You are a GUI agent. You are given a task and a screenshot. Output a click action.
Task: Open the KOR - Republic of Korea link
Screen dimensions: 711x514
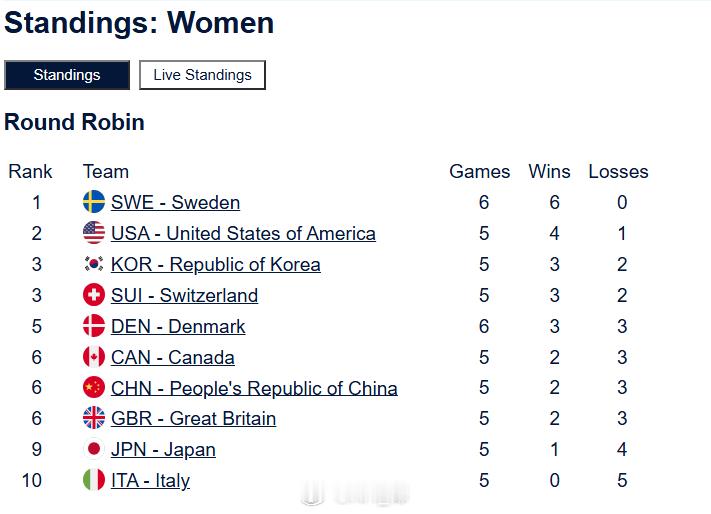pos(215,265)
